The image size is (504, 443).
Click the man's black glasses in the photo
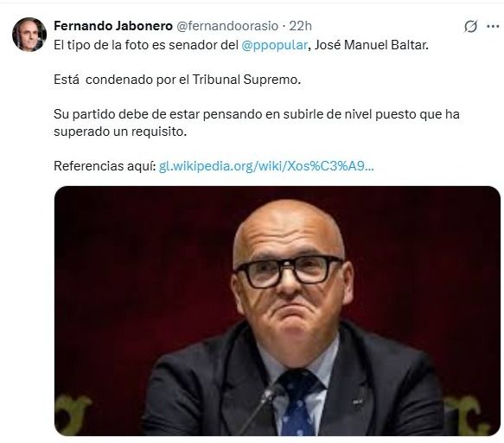pos(289,271)
